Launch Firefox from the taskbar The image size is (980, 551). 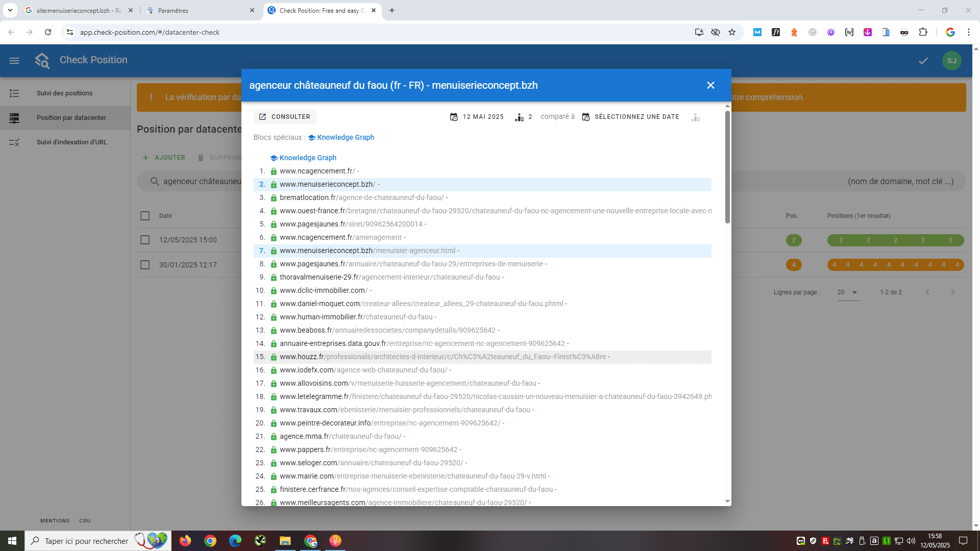coord(185,541)
